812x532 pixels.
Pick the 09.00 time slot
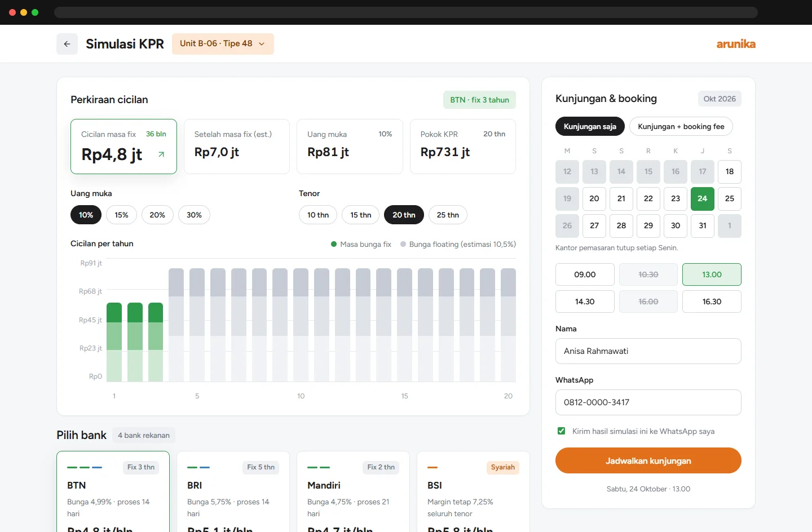click(x=585, y=274)
